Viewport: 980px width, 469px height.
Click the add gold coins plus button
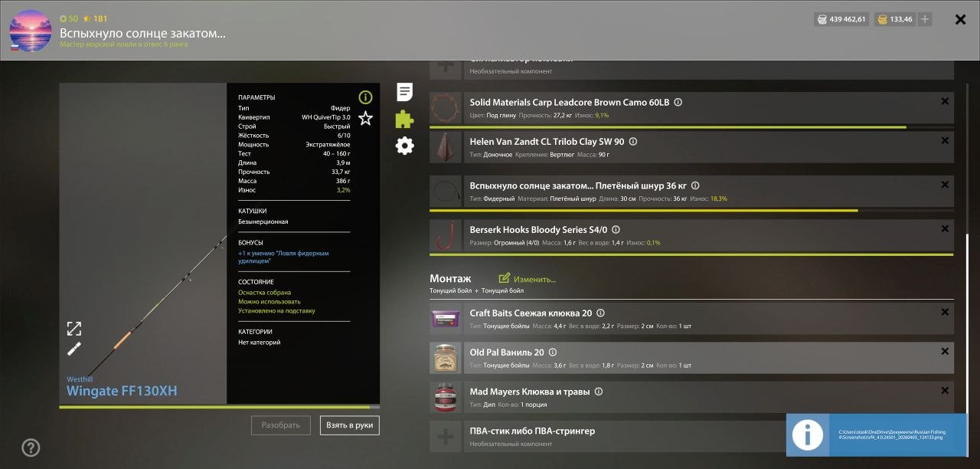(x=925, y=19)
